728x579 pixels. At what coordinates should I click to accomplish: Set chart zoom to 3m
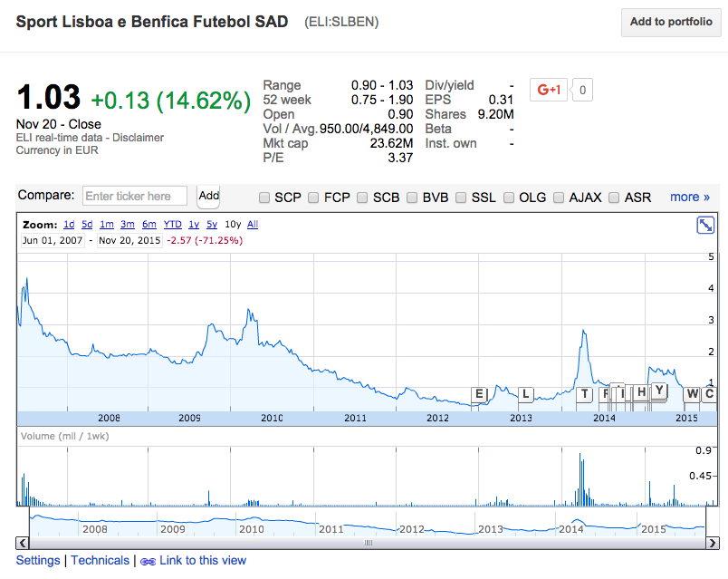coord(127,225)
